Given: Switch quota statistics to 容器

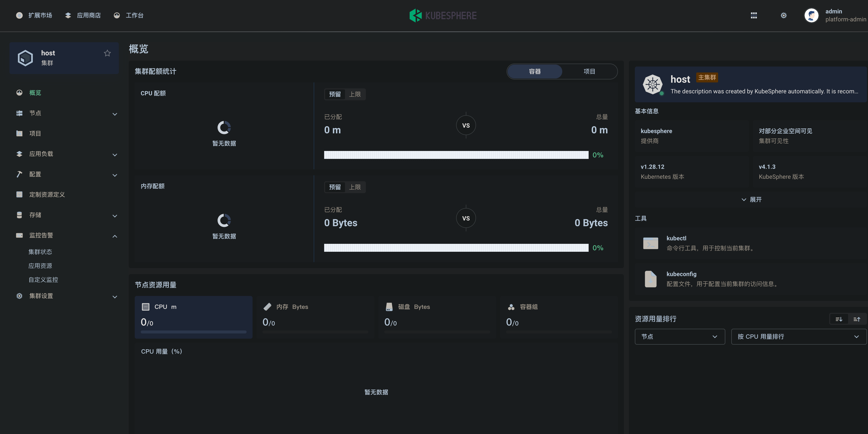Looking at the screenshot, I should pyautogui.click(x=535, y=71).
